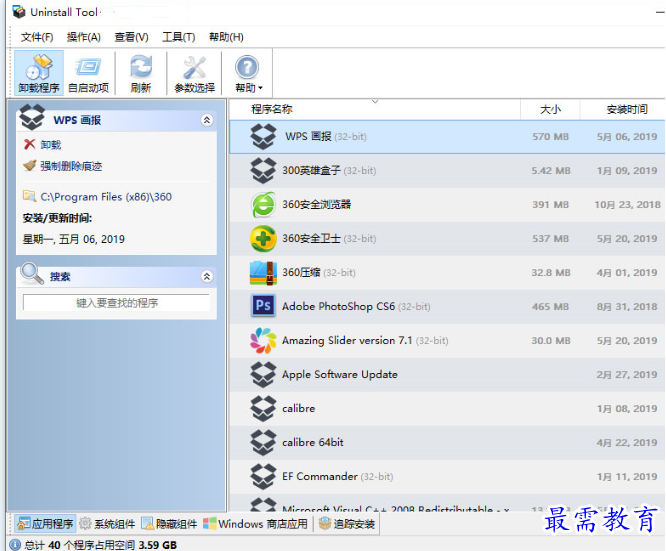Sort by 大小 column header
The width and height of the screenshot is (666, 551).
tap(550, 110)
